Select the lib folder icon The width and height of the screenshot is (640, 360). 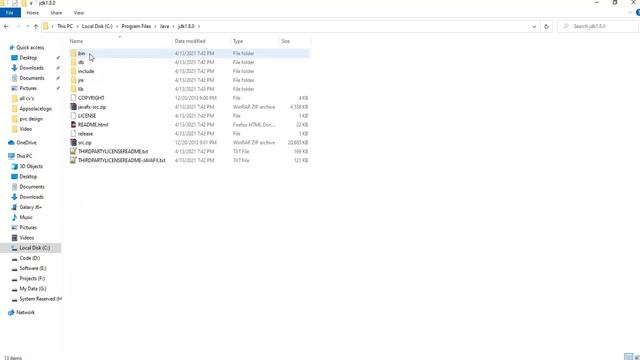click(73, 89)
